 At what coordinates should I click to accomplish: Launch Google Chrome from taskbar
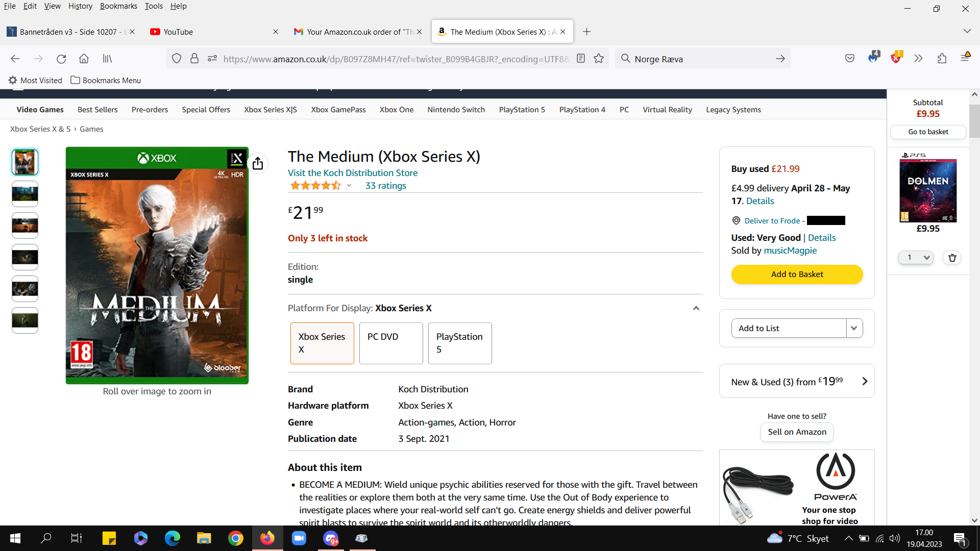(236, 538)
